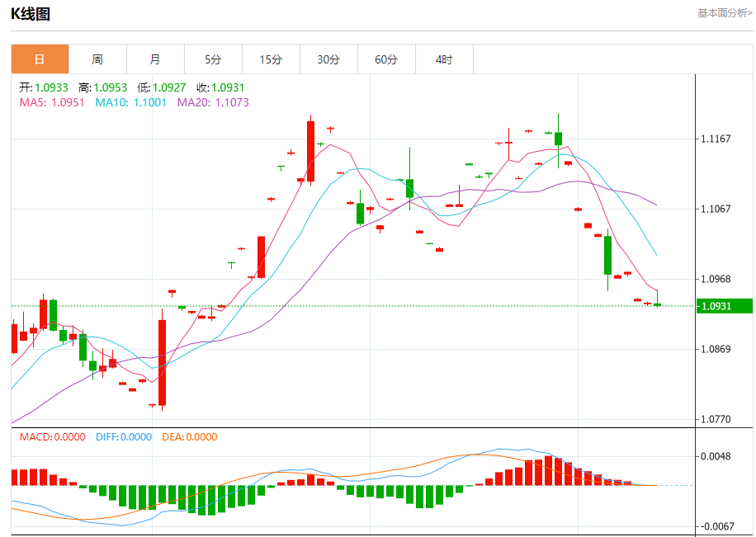This screenshot has width=756, height=537.
Task: Open the 30分 interval tab
Action: (x=329, y=59)
